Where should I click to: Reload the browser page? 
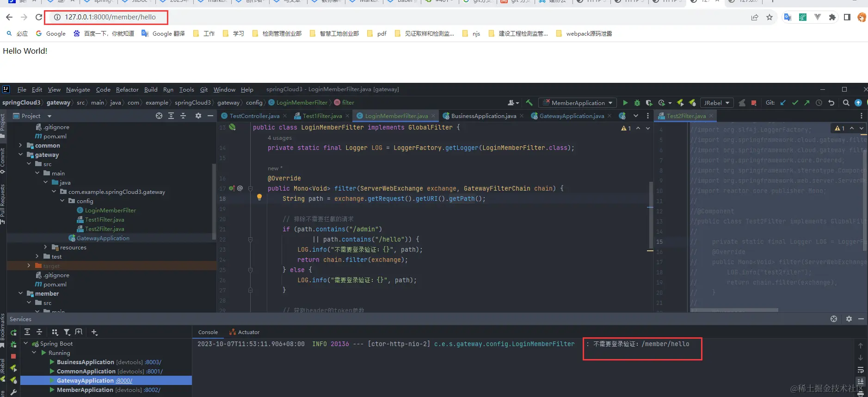pyautogui.click(x=39, y=17)
